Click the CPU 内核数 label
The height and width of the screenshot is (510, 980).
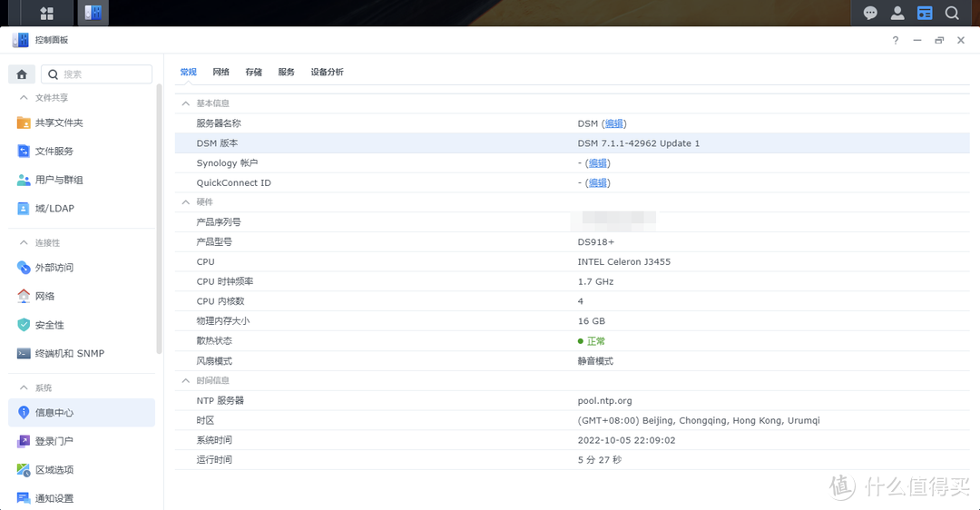point(220,301)
